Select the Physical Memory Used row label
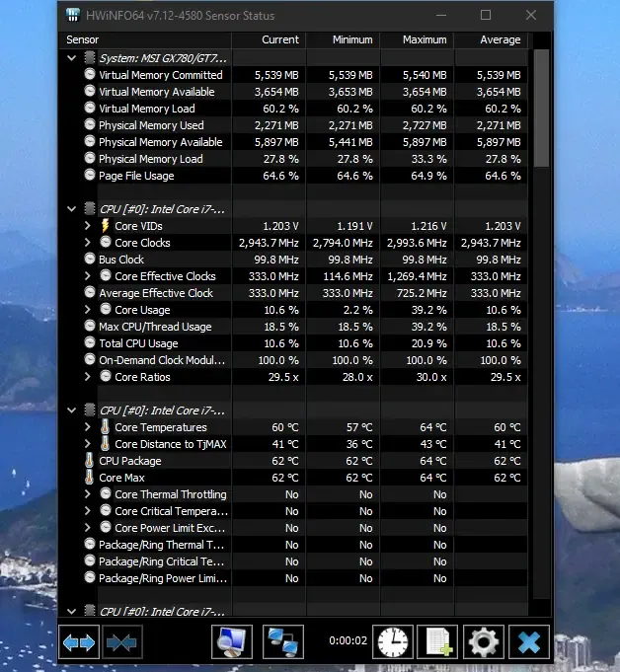Image resolution: width=620 pixels, height=672 pixels. [x=151, y=125]
